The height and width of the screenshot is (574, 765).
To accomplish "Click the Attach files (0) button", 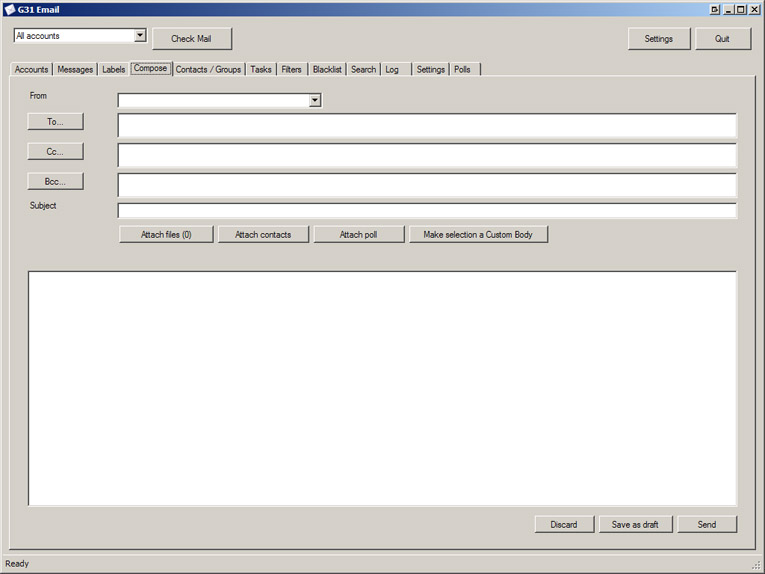I will coord(166,235).
